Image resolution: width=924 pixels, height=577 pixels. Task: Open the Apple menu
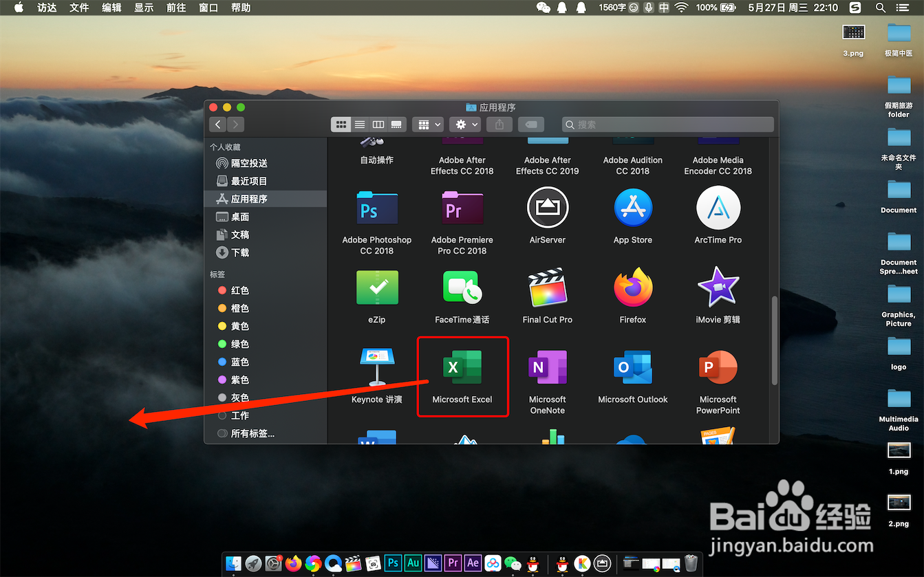point(19,8)
